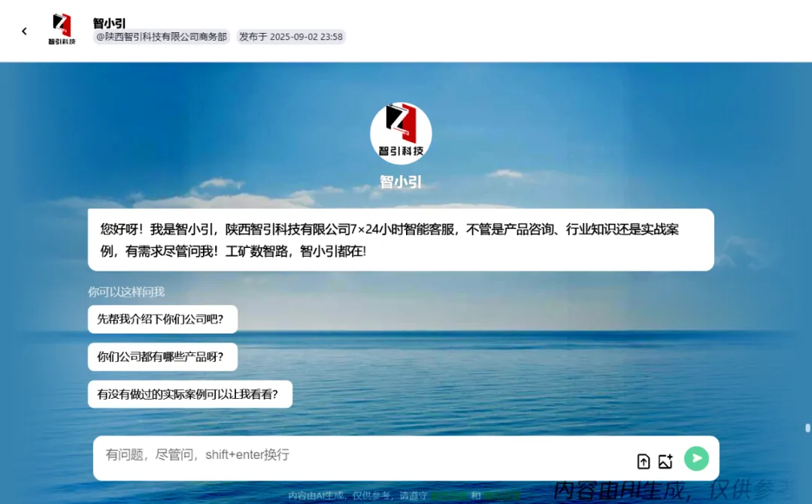Click the 智小引 title in the header
The height and width of the screenshot is (504, 812).
click(x=109, y=23)
